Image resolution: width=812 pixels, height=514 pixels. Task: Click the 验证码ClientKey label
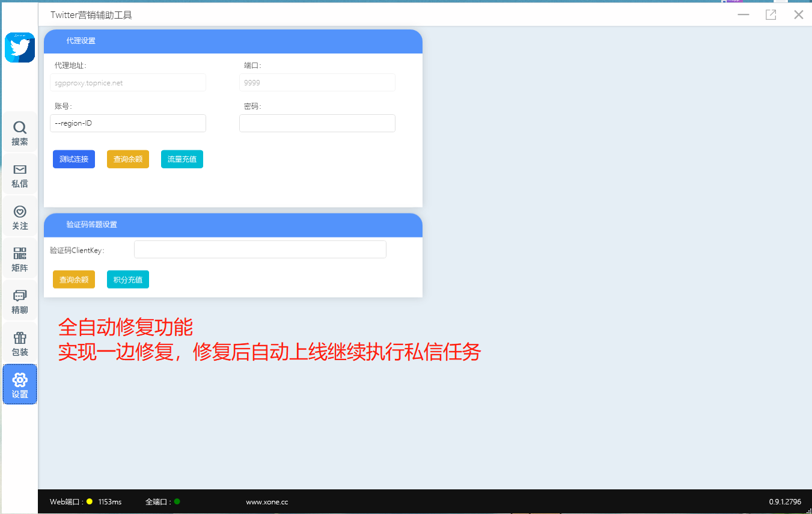pyautogui.click(x=77, y=251)
